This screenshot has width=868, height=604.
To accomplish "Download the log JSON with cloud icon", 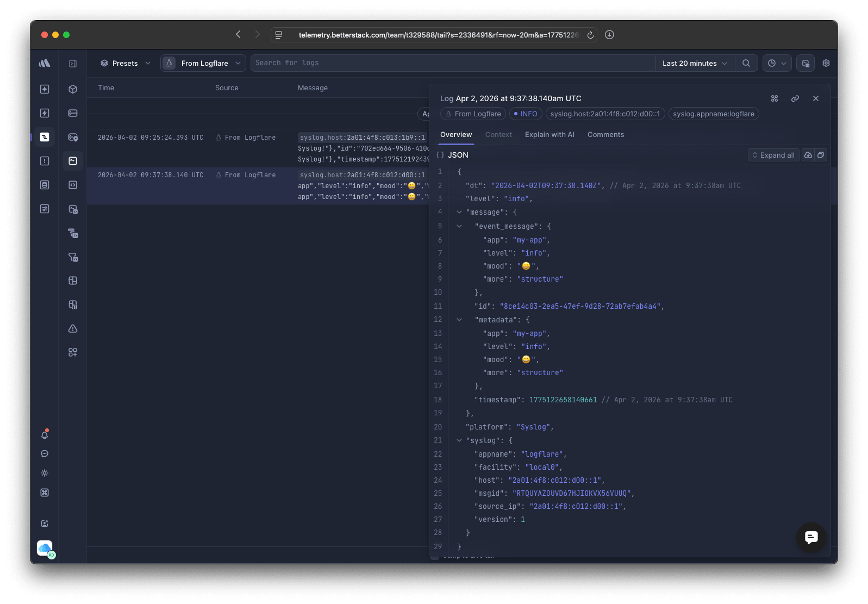I will (808, 155).
